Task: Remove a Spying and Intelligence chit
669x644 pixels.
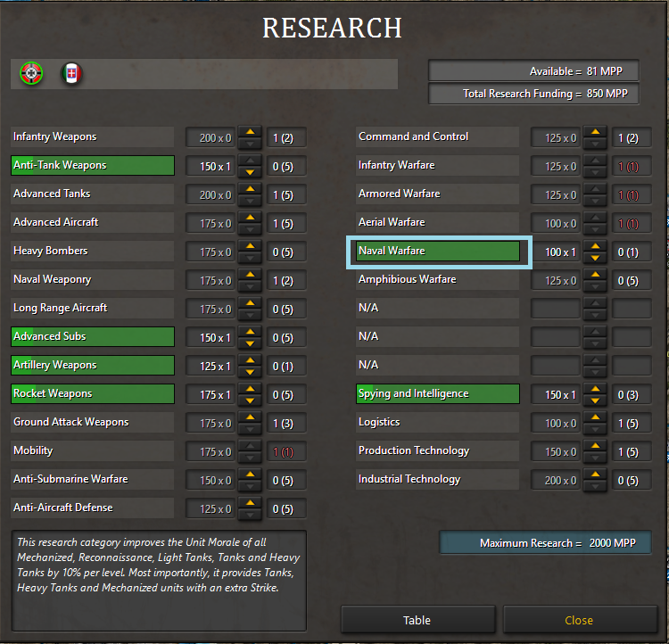Action: click(596, 400)
